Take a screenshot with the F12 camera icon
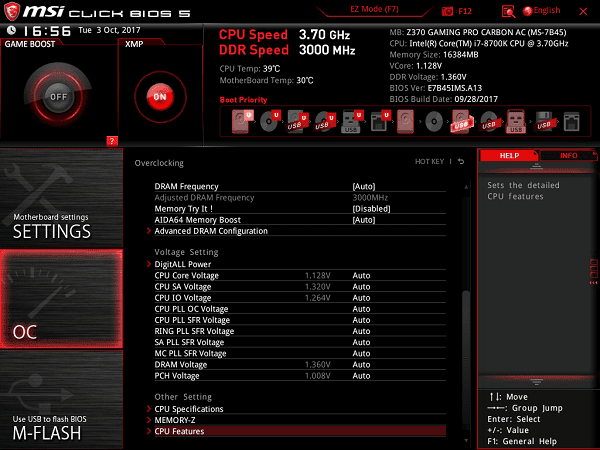Image resolution: width=600 pixels, height=450 pixels. [x=447, y=11]
